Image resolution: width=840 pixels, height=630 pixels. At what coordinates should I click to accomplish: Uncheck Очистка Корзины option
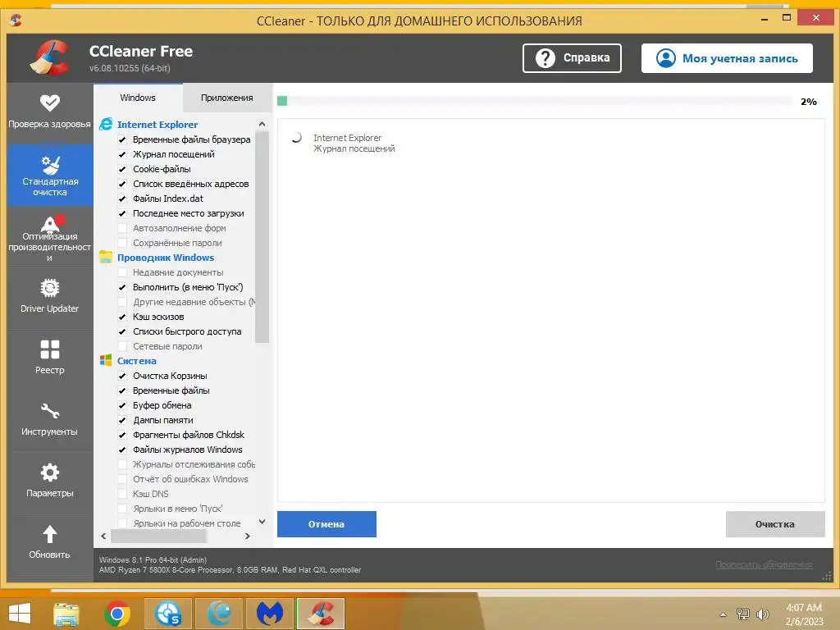click(x=122, y=376)
